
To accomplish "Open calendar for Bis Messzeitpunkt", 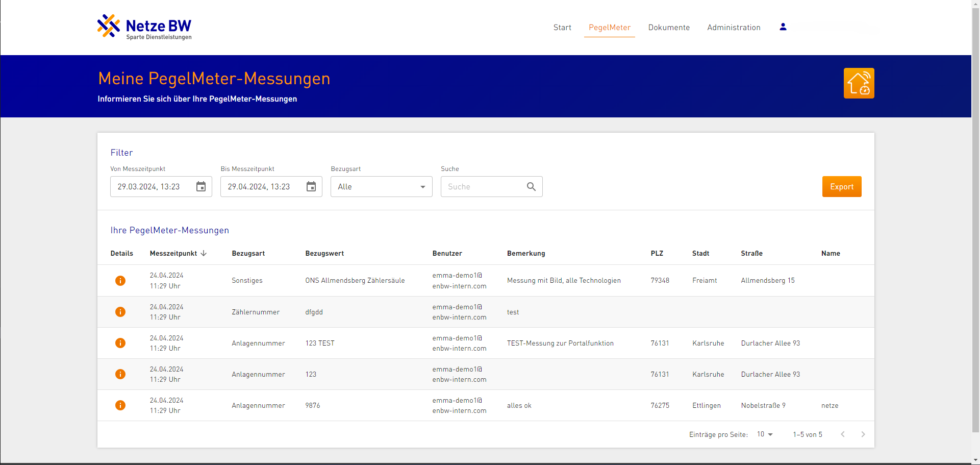I will (x=311, y=187).
